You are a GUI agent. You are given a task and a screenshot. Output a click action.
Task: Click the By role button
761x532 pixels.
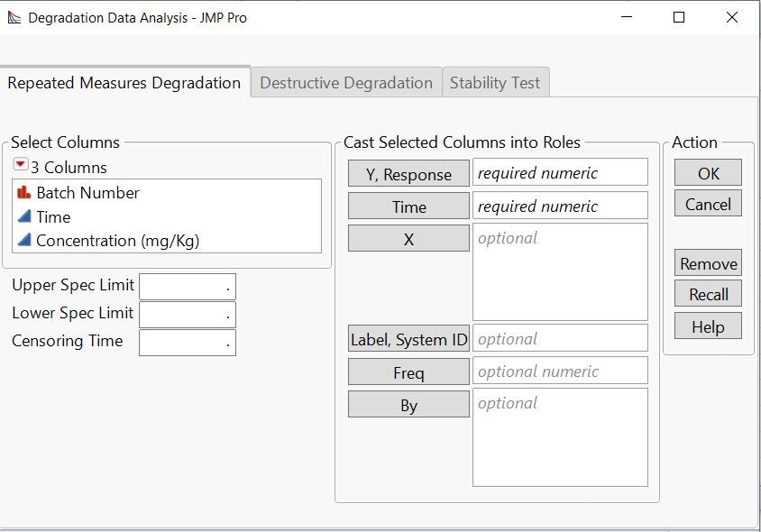click(x=408, y=404)
